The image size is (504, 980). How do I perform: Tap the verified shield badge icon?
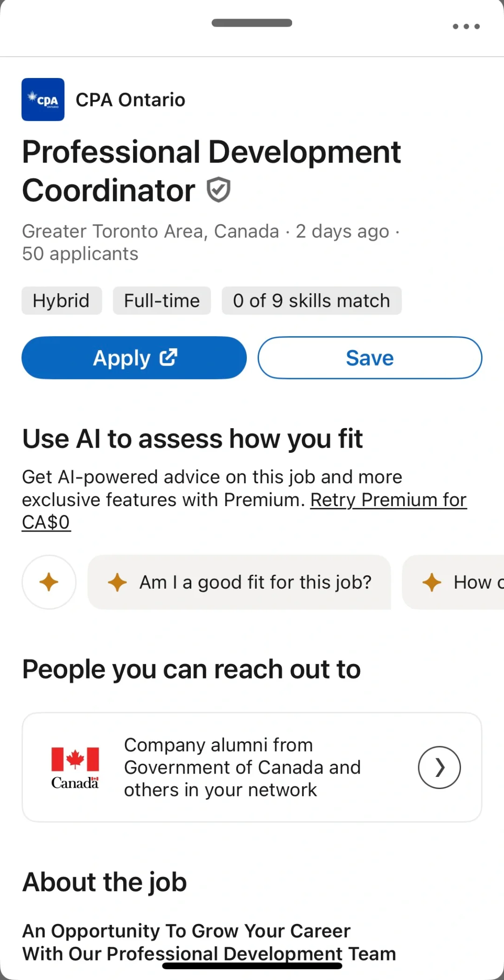218,190
